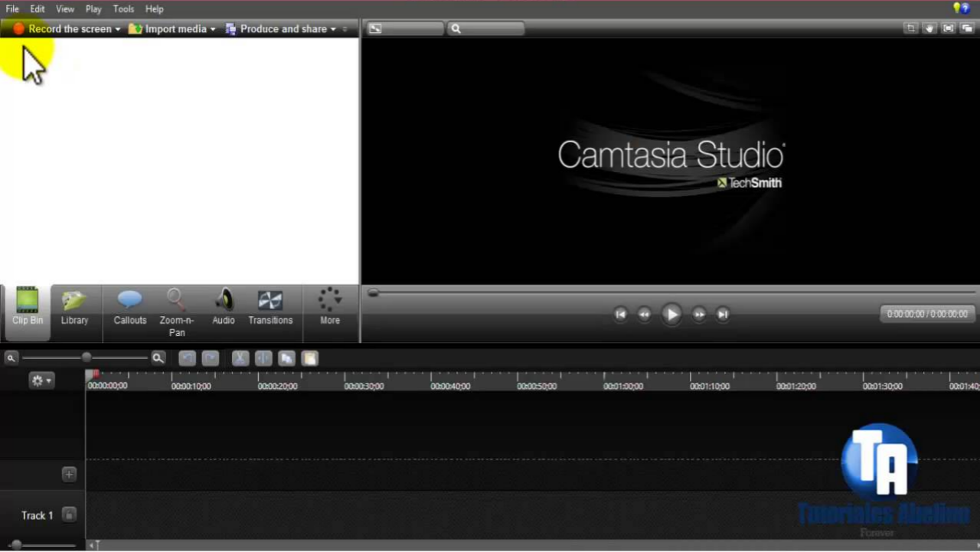Open the toolbar options arrow after Produce and share
The image size is (980, 552).
345,29
